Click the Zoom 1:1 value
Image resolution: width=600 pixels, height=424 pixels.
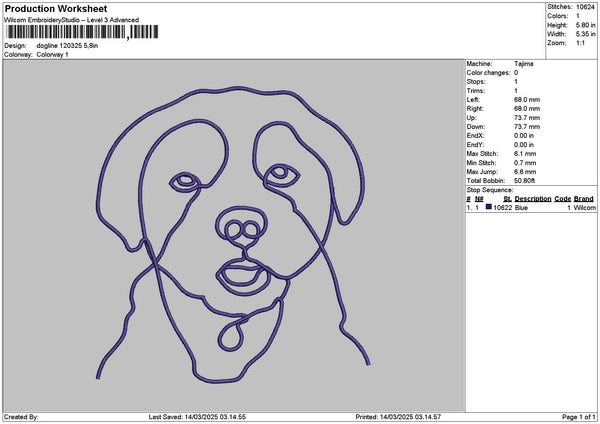pos(580,43)
